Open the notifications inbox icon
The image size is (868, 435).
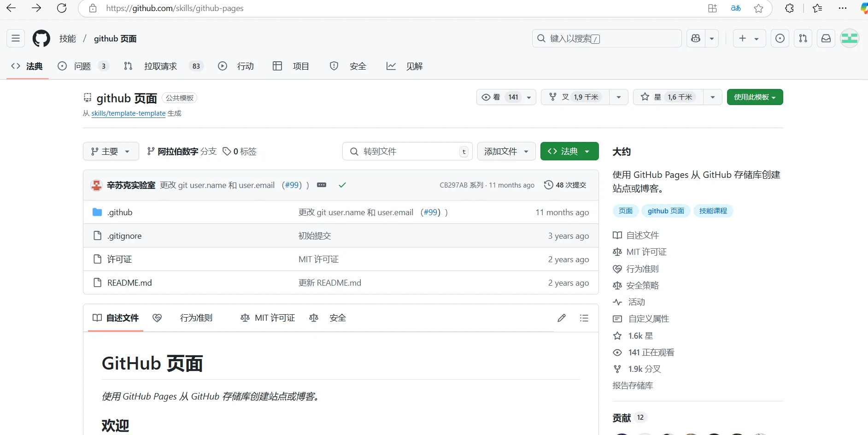tap(826, 38)
